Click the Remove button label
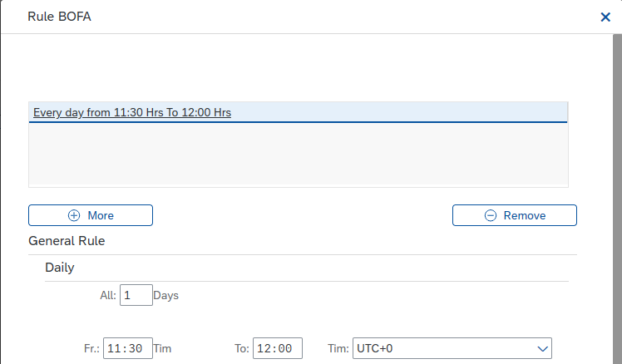This screenshot has width=622, height=364. pos(525,215)
